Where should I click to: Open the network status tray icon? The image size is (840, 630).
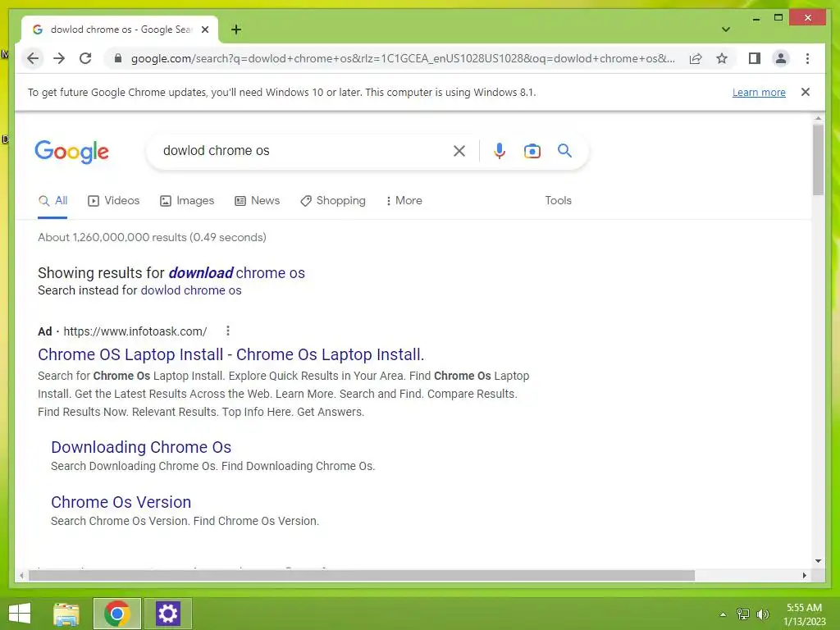click(743, 614)
